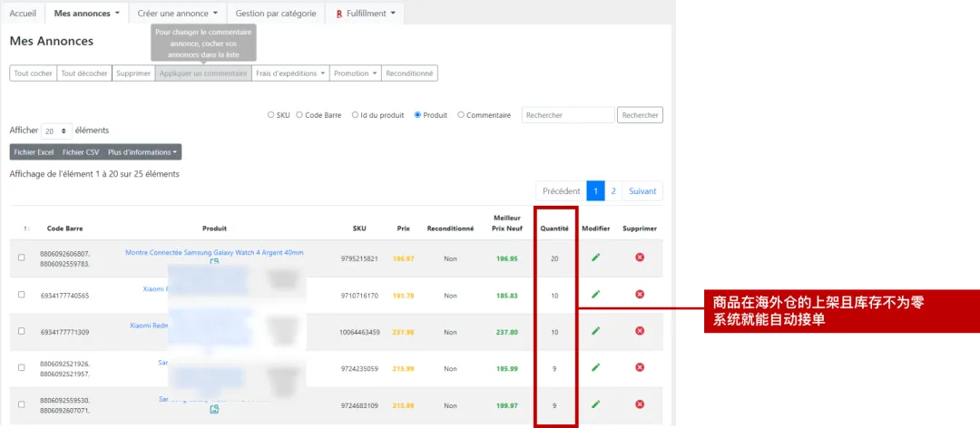Select the SKU search radio button

(270, 115)
